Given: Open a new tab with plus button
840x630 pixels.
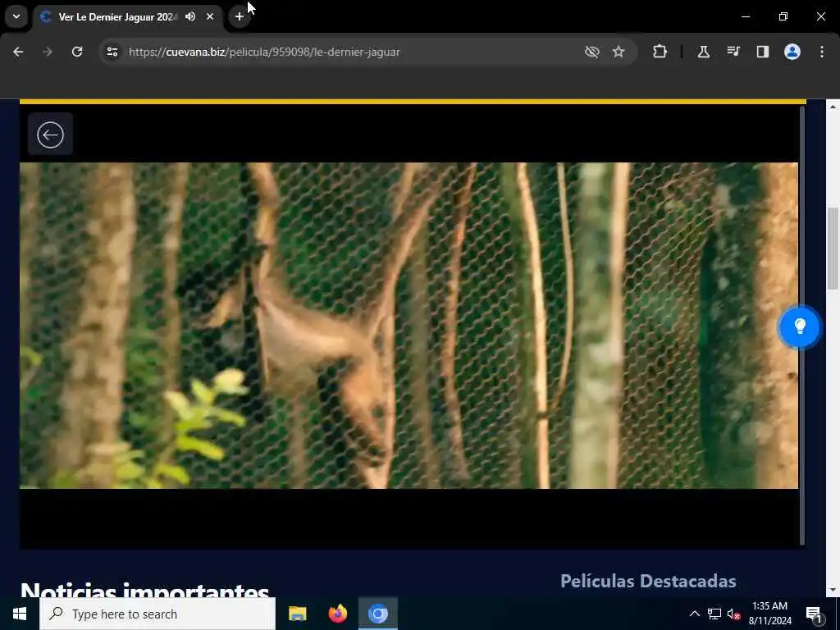Looking at the screenshot, I should [240, 16].
